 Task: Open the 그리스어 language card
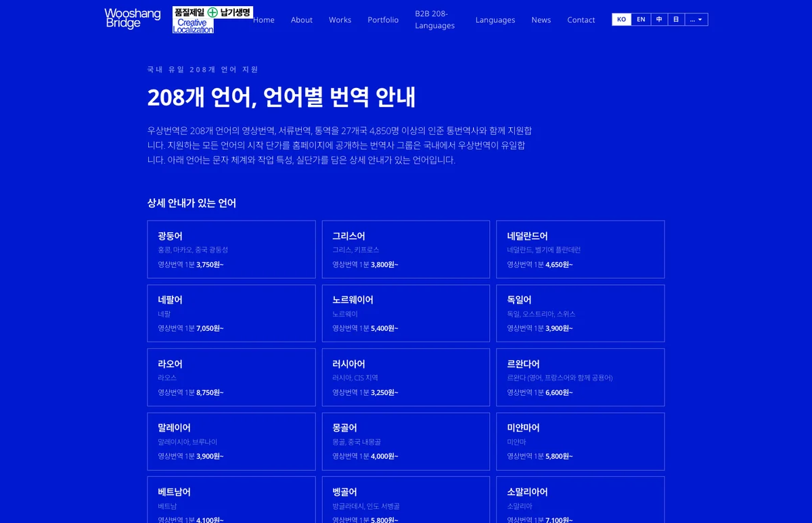pyautogui.click(x=406, y=249)
